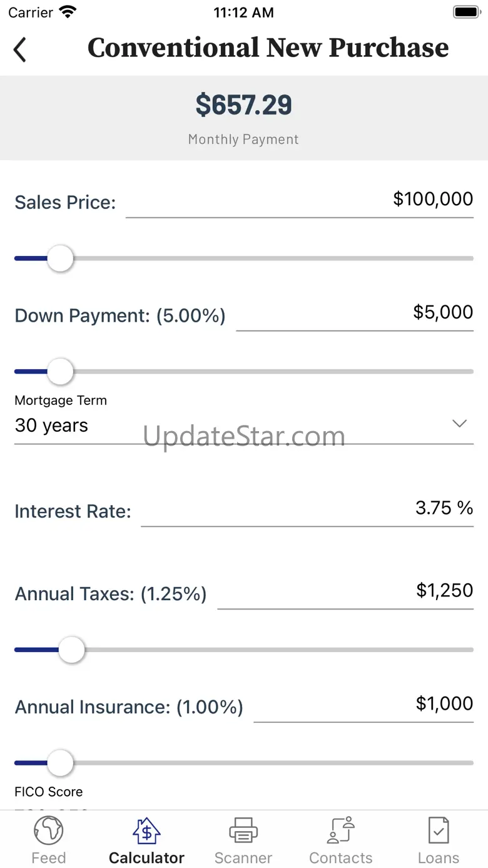488x868 pixels.
Task: Edit the Down Payment $5,000 field
Action: pos(354,313)
